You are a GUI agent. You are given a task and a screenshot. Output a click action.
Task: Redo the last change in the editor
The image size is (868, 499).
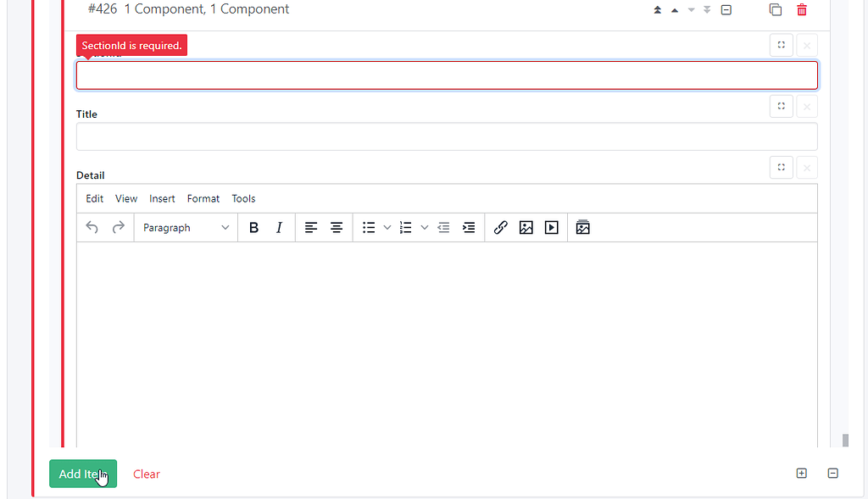(x=118, y=227)
